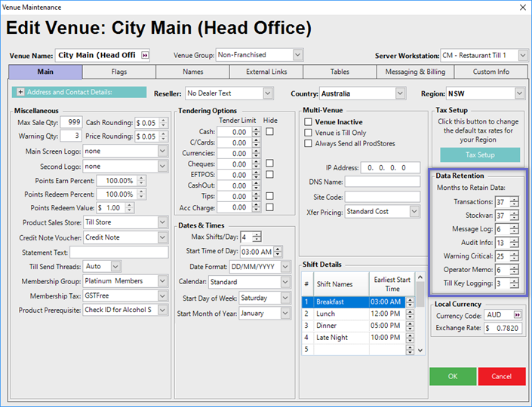This screenshot has width=532, height=407.
Task: Check Always Send all ProdStores option
Action: click(x=308, y=143)
